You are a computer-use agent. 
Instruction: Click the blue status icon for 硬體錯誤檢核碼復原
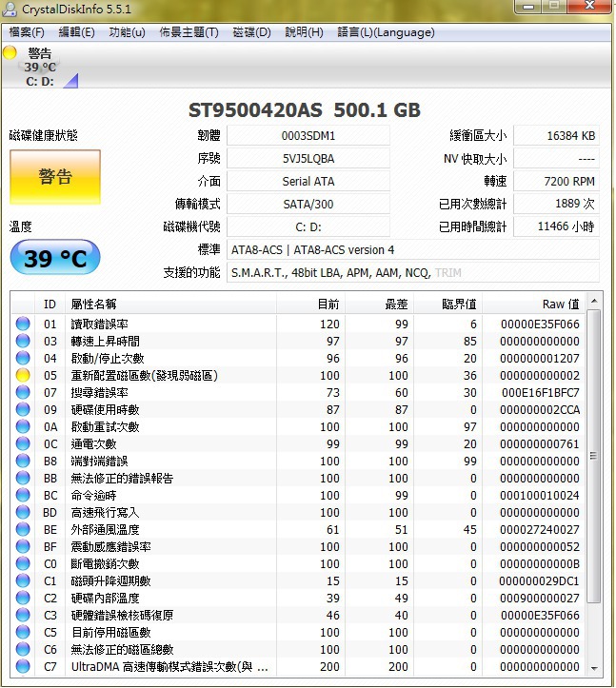[23, 615]
